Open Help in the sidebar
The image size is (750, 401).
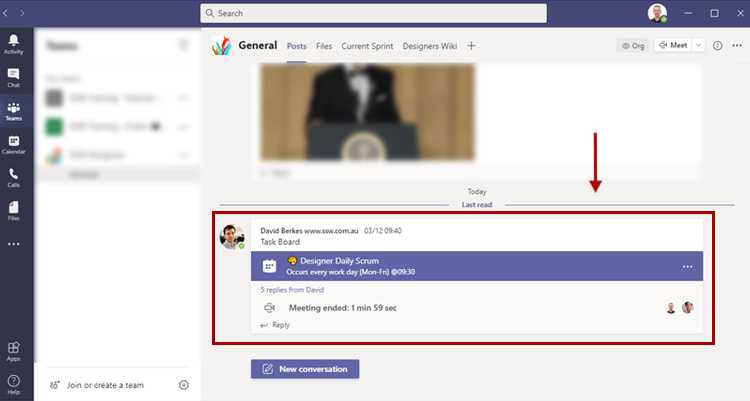[x=14, y=383]
